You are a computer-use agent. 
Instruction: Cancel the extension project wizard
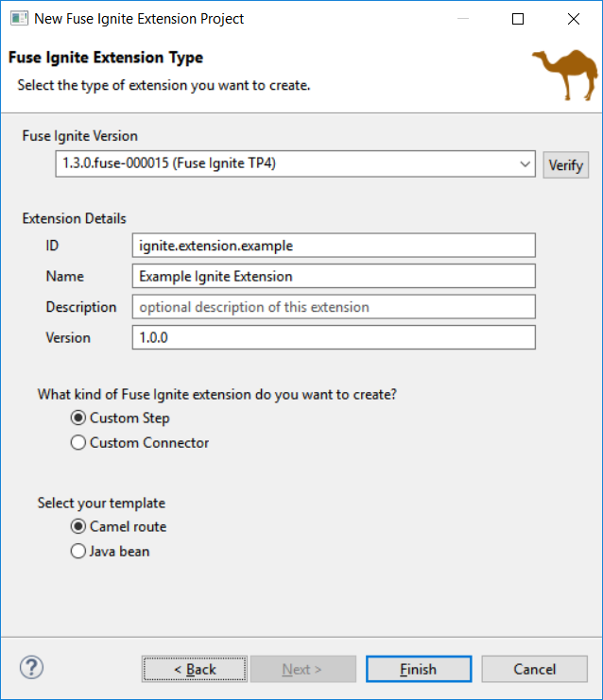534,669
